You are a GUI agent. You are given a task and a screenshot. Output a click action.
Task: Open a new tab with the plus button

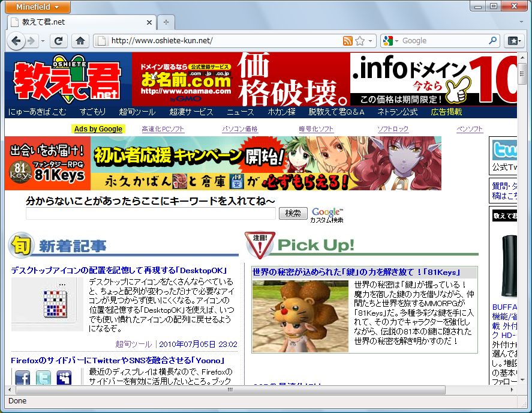point(166,22)
